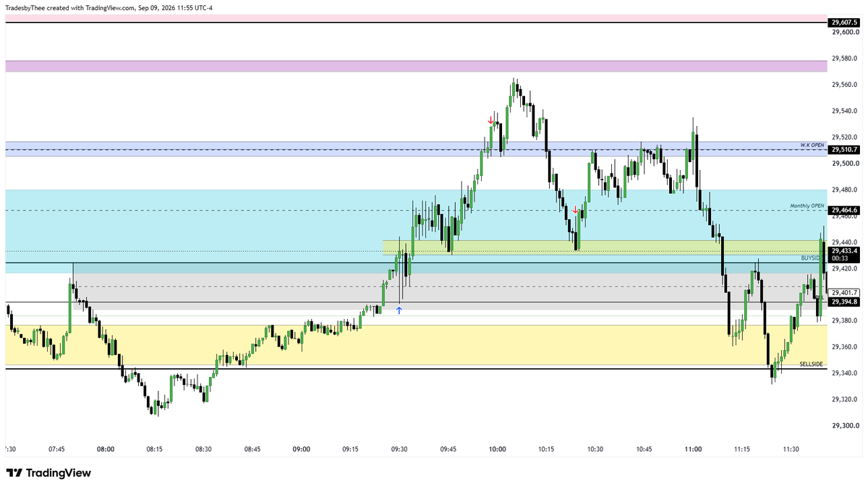Click 29,340.0 on the price axis
The width and height of the screenshot is (868, 489).
pos(845,373)
